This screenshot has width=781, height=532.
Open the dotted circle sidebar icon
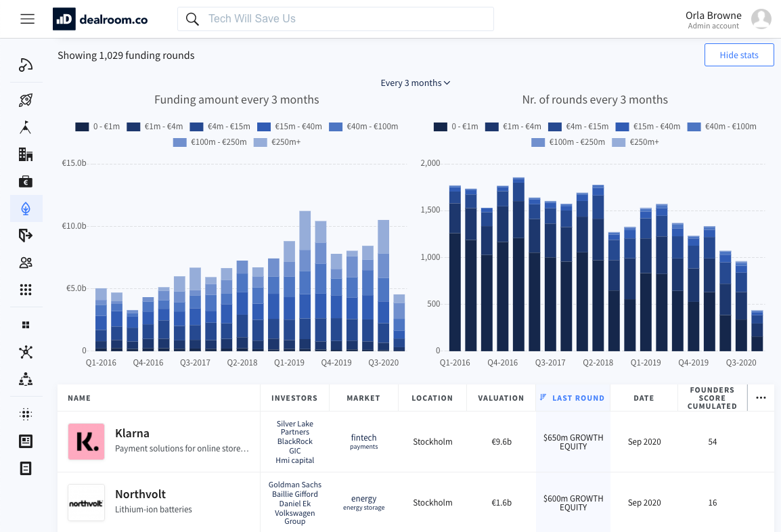[26, 414]
